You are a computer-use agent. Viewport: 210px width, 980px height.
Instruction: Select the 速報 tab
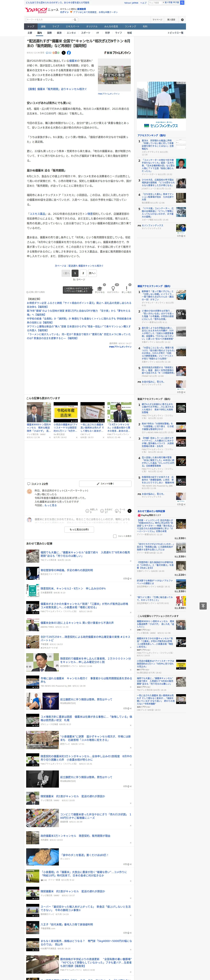click(x=43, y=27)
